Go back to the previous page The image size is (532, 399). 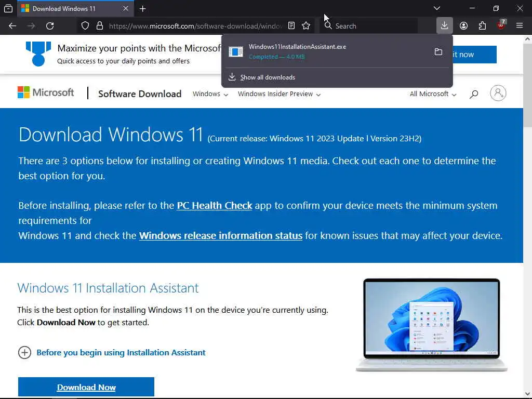click(x=12, y=26)
